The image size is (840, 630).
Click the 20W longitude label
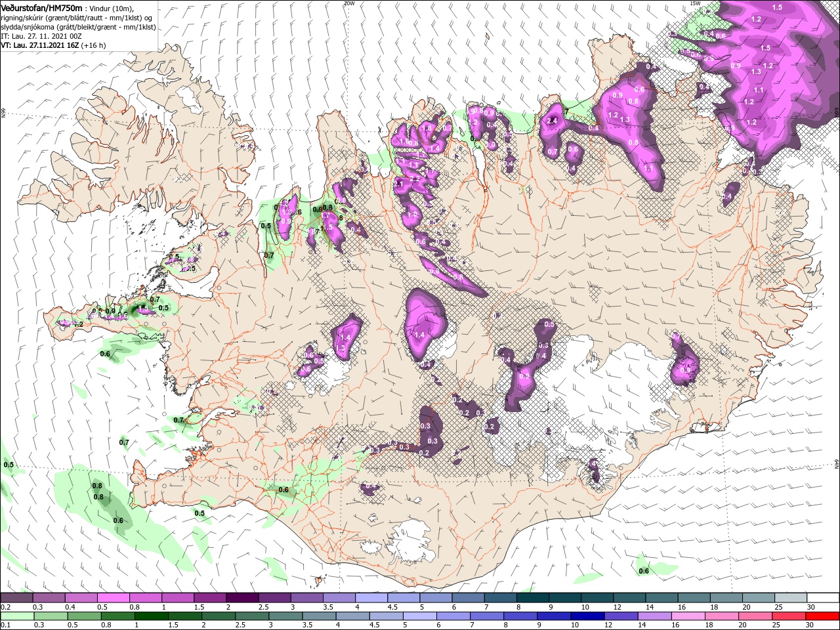[x=348, y=3]
